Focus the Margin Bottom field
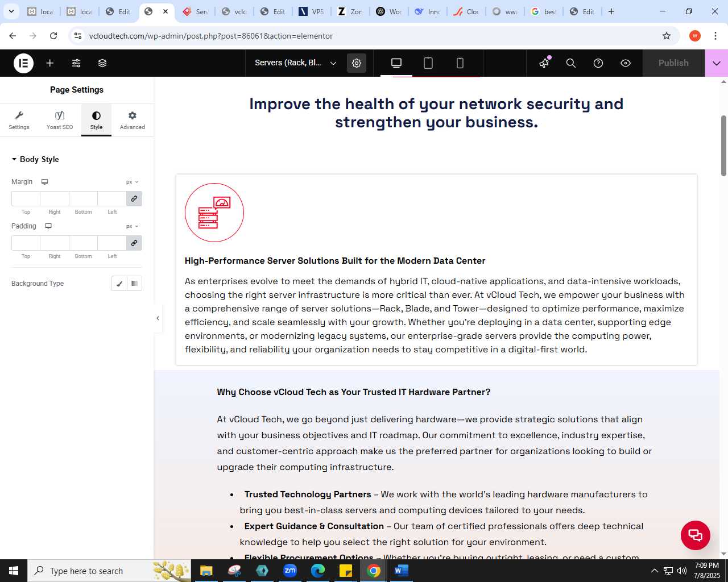728x582 pixels. (x=83, y=198)
